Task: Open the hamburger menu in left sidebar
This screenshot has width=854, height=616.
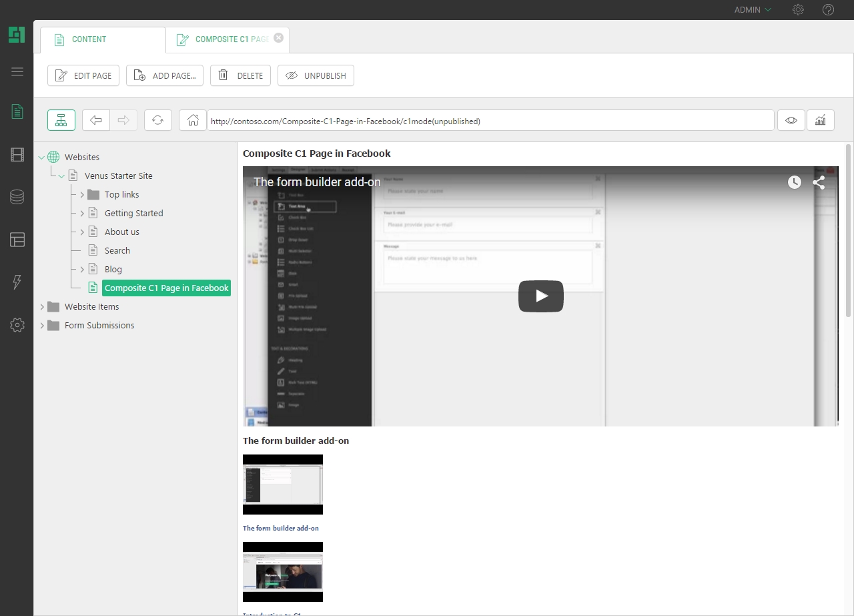Action: (x=17, y=72)
